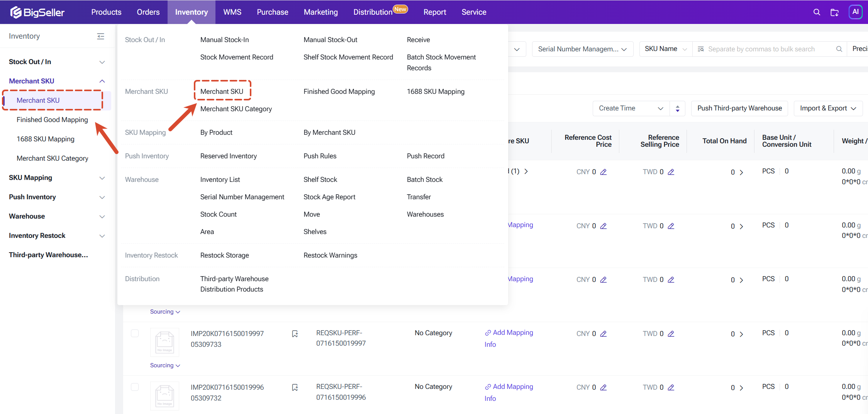
Task: Click the AI assistant icon
Action: click(855, 12)
